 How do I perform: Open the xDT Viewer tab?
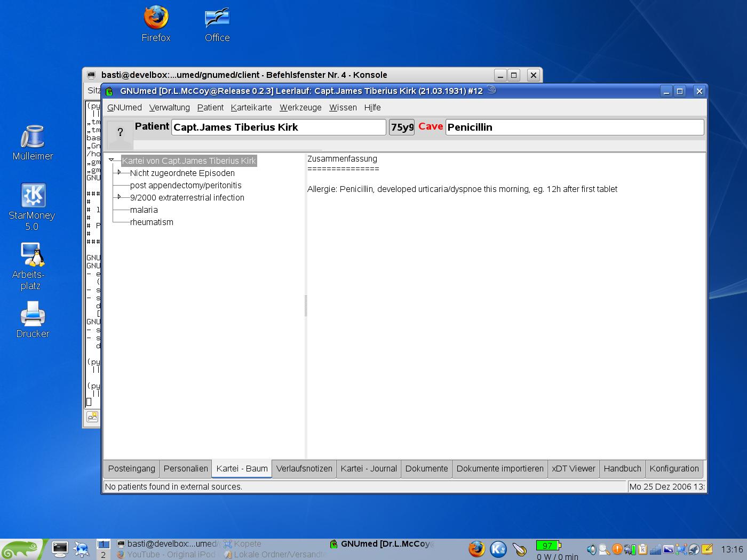pos(574,469)
